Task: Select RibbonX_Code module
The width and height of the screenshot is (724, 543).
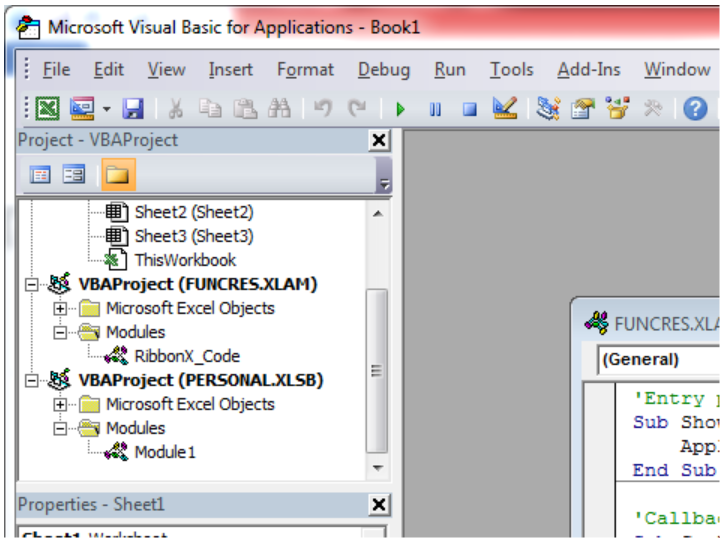Action: [x=187, y=356]
